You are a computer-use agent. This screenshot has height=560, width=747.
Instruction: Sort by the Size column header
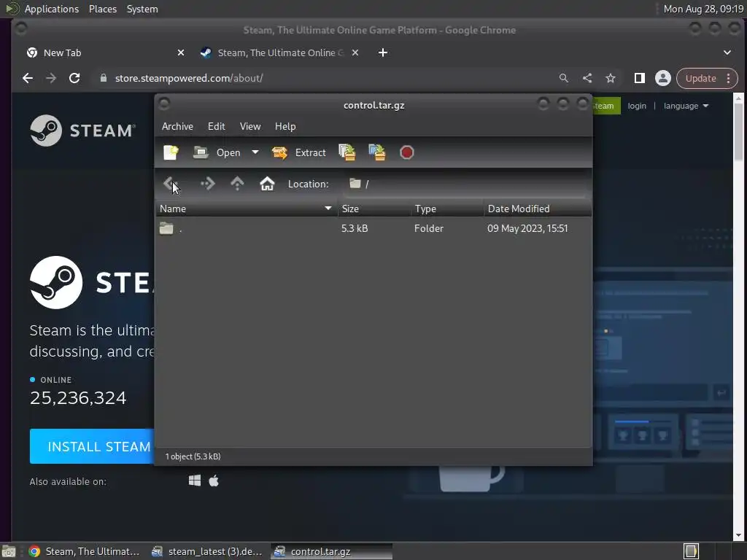pyautogui.click(x=374, y=209)
